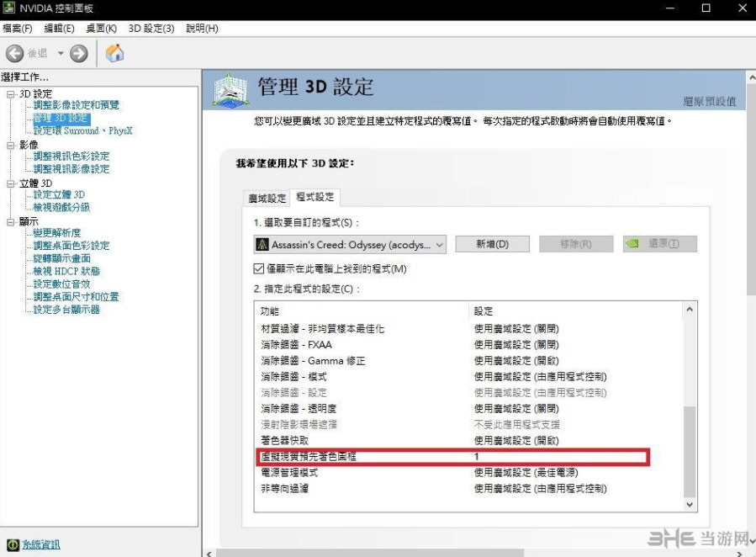Click the Assassin's Creed program icon
The image size is (756, 557).
click(262, 244)
